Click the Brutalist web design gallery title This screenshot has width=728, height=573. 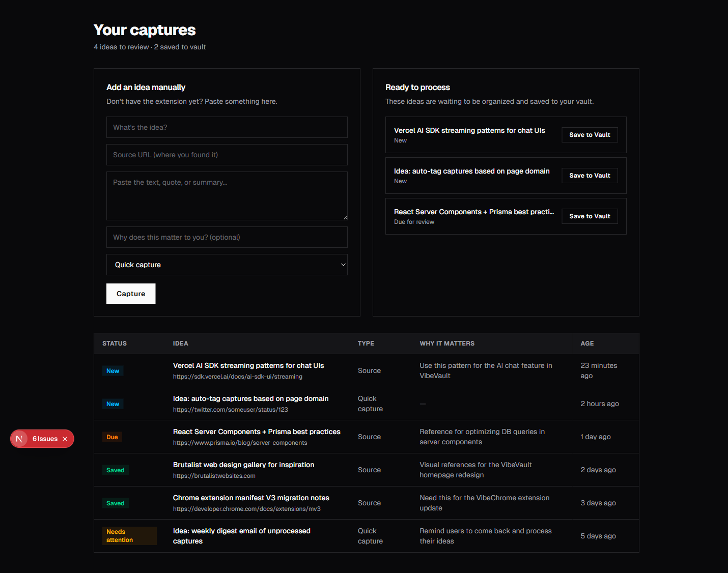click(243, 465)
